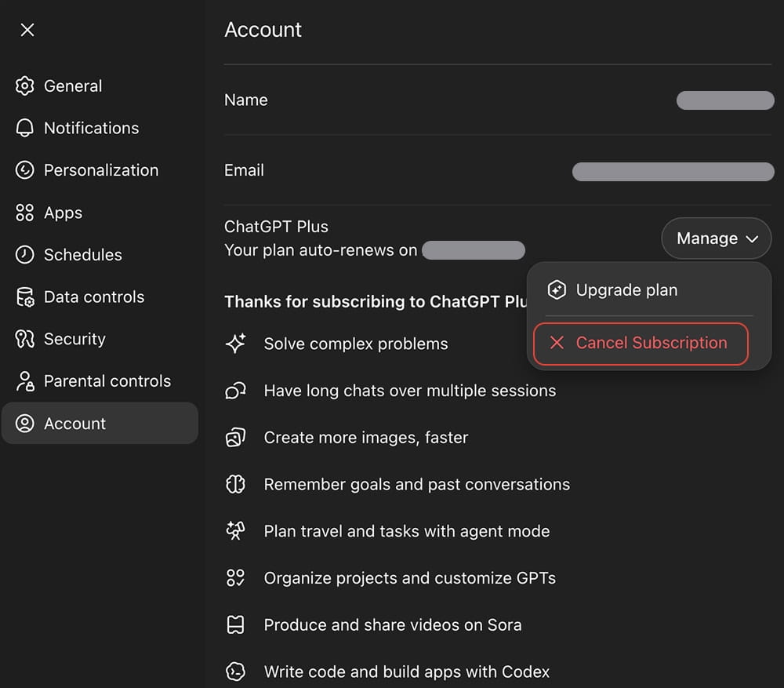Go to Personalization settings
The height and width of the screenshot is (688, 784).
[x=100, y=170]
